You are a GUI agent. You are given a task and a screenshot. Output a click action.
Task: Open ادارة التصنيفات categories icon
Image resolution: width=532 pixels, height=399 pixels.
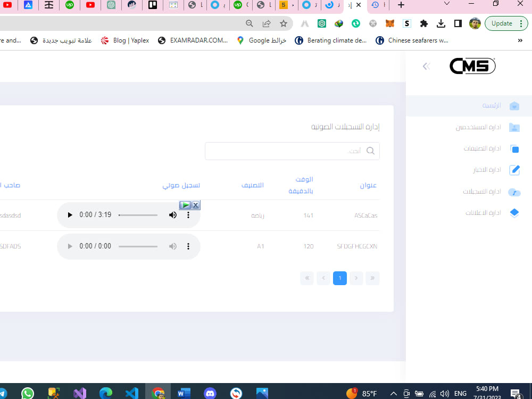point(514,148)
